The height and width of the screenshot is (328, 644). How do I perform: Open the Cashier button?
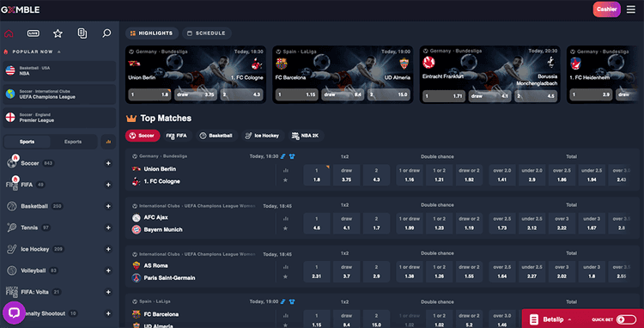click(606, 9)
